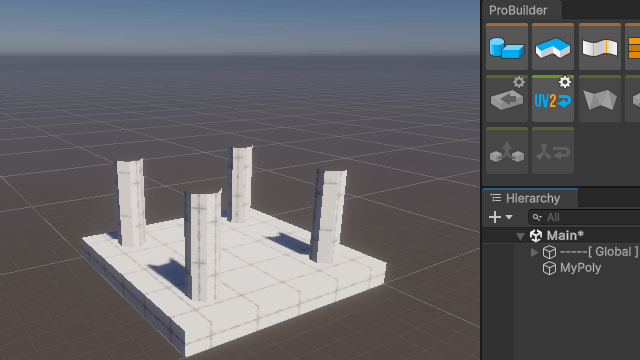Focus the Hierarchy search field
Screen dimensions: 640x360
[584, 217]
